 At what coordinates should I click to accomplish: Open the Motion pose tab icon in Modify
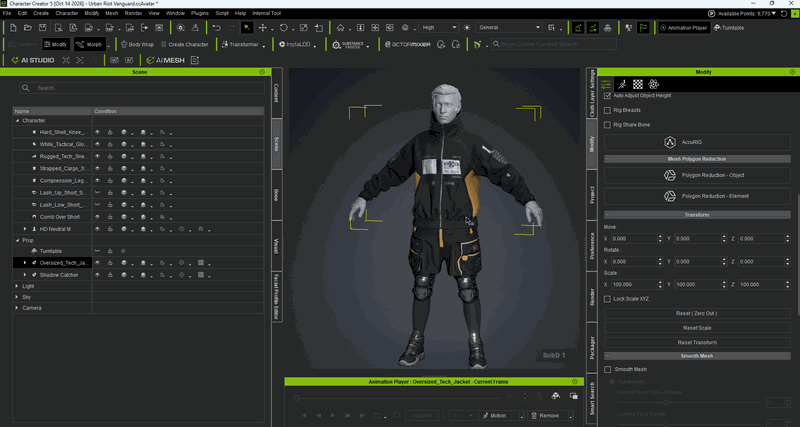pyautogui.click(x=622, y=84)
